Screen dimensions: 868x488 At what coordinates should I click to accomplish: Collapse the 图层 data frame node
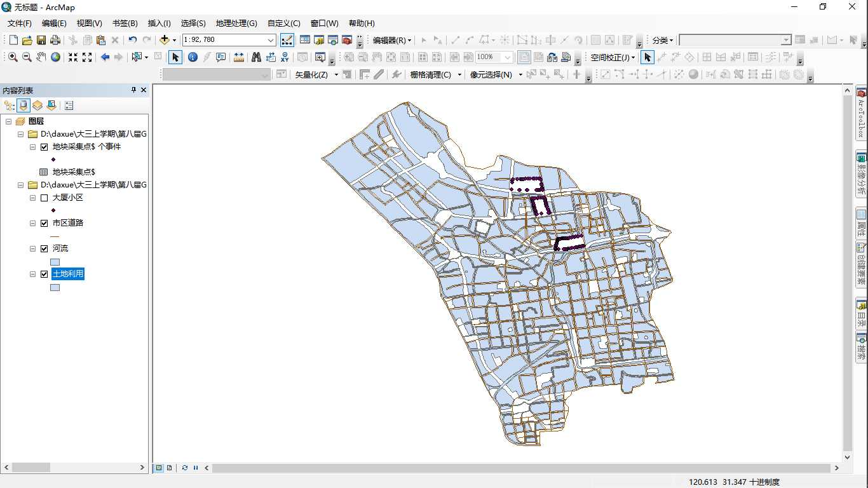pyautogui.click(x=8, y=121)
